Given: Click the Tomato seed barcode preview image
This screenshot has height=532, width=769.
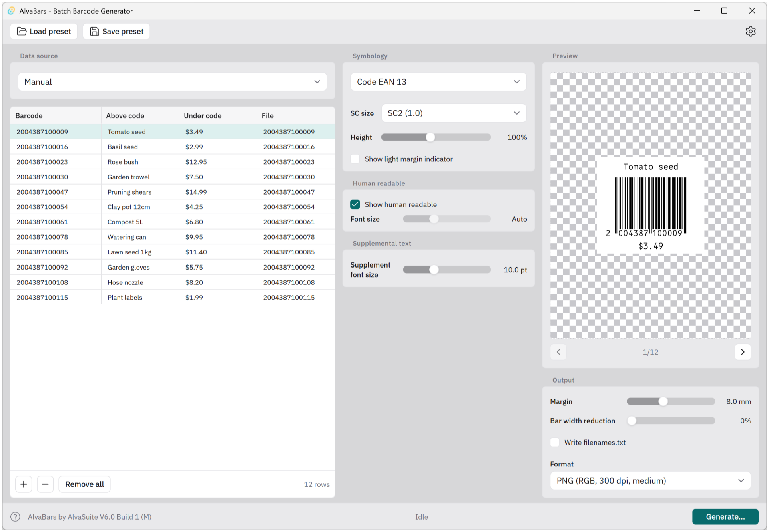Looking at the screenshot, I should tap(650, 206).
